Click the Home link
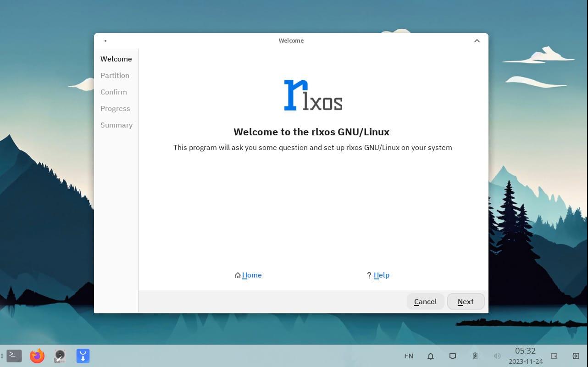 pos(252,275)
